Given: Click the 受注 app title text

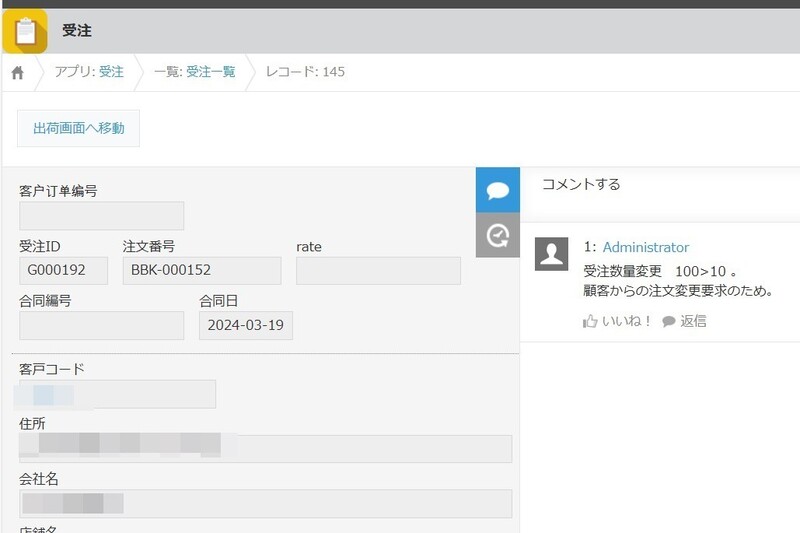Looking at the screenshot, I should tap(77, 31).
